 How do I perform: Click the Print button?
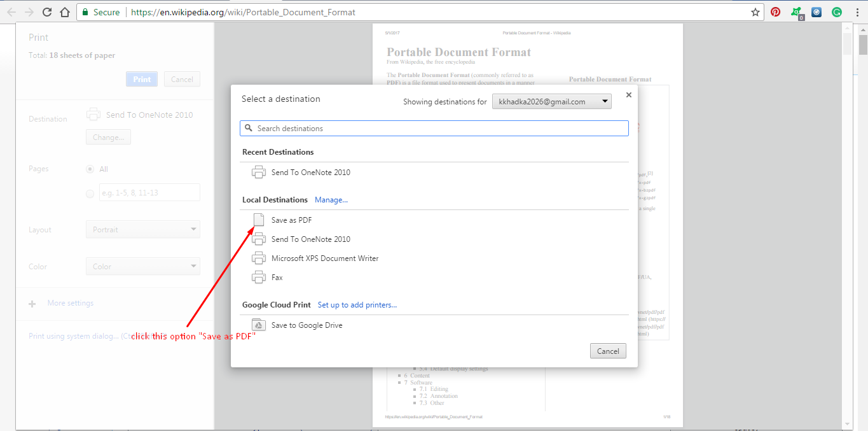[x=141, y=79]
